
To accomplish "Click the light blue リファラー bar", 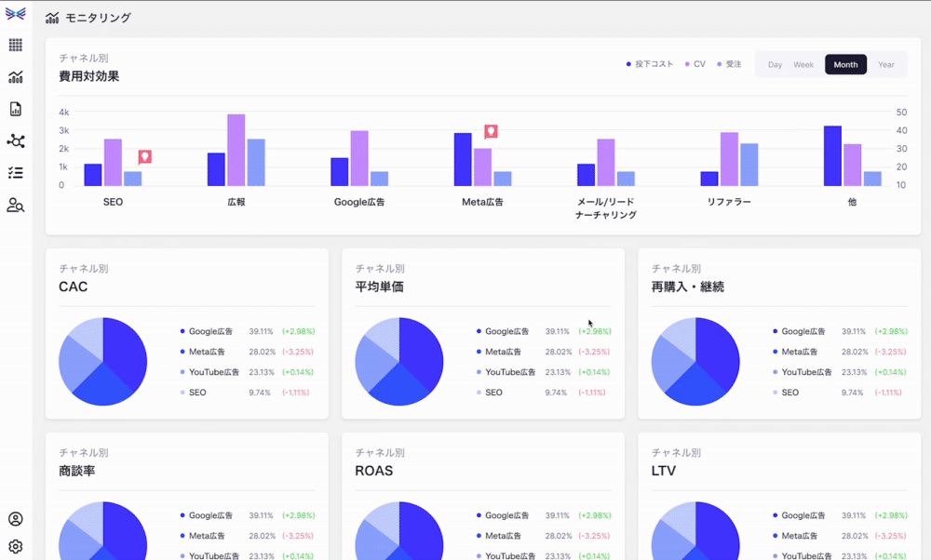I will [749, 165].
